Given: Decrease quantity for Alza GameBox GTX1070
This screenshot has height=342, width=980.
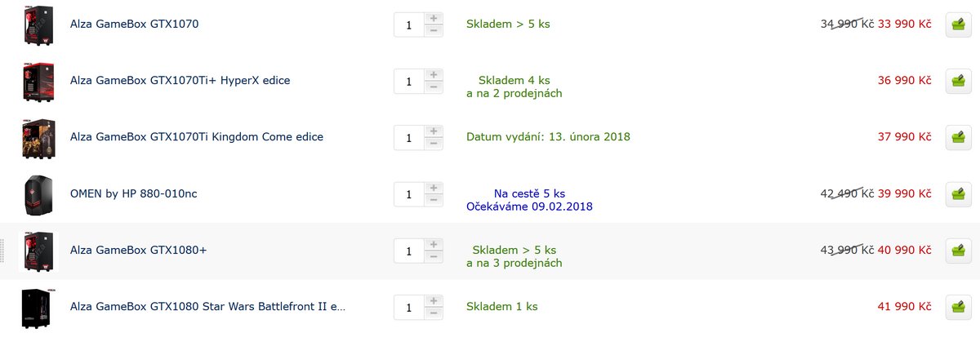Looking at the screenshot, I should pos(434,31).
